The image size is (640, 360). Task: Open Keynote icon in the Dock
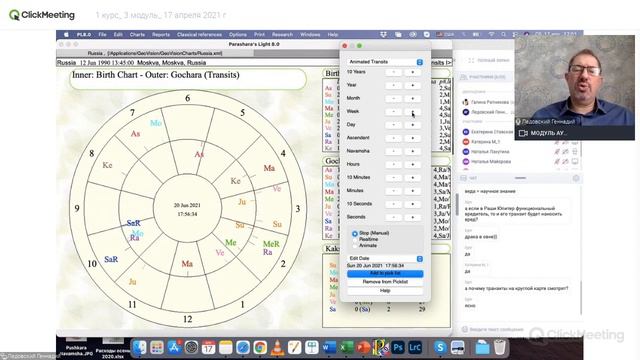point(312,348)
